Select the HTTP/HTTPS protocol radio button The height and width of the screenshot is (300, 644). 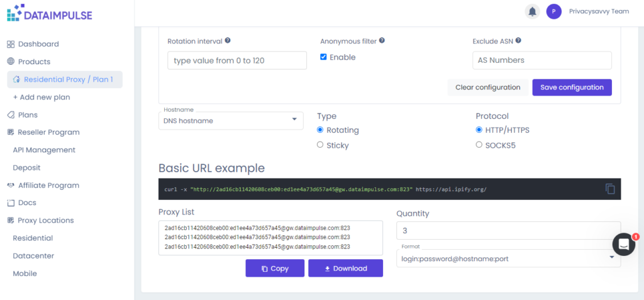coord(479,130)
